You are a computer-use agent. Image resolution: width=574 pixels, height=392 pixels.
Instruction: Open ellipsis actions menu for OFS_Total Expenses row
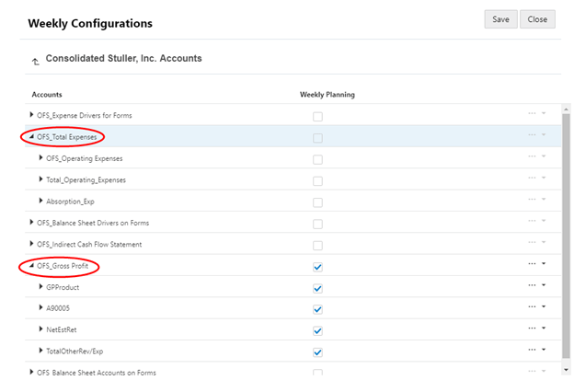[x=533, y=137]
